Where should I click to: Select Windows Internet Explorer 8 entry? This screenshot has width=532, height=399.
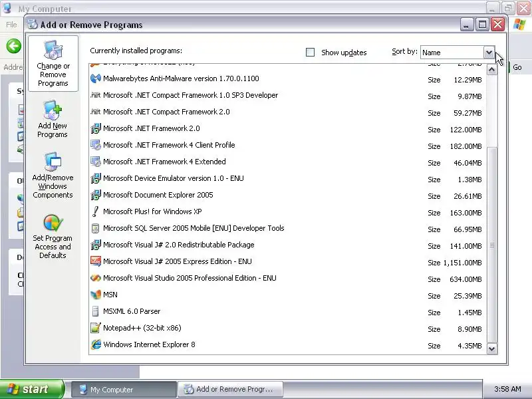tap(288, 345)
